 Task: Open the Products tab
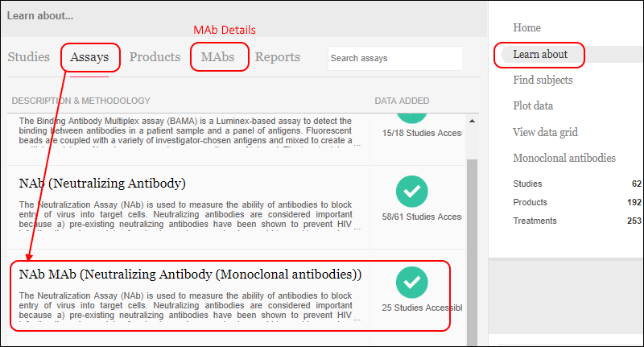(155, 56)
